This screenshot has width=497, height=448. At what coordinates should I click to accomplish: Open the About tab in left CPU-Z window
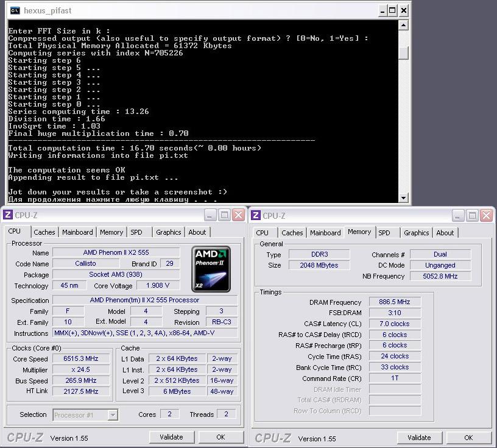[x=197, y=232]
